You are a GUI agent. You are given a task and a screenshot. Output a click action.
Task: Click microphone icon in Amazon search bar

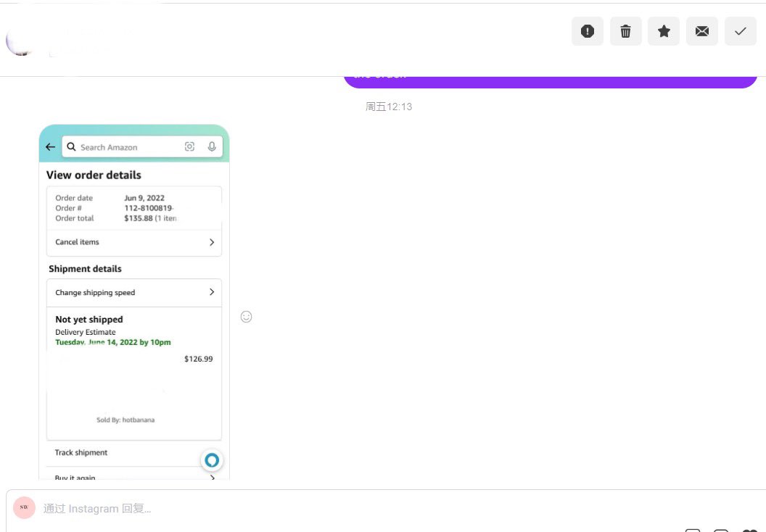[x=212, y=146]
